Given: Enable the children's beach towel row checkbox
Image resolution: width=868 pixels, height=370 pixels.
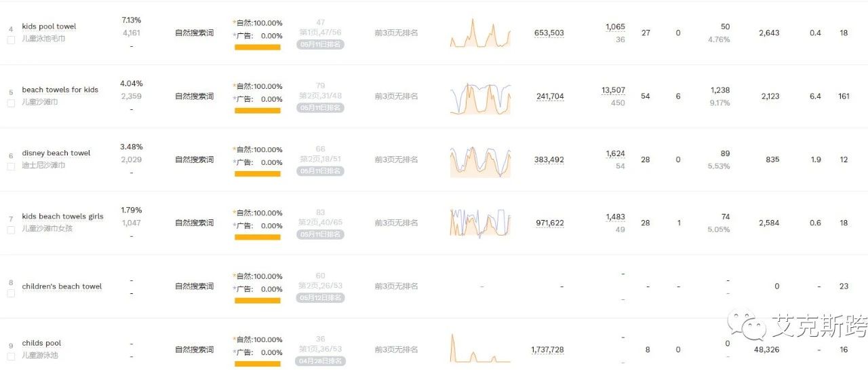Looking at the screenshot, I should point(11,293).
